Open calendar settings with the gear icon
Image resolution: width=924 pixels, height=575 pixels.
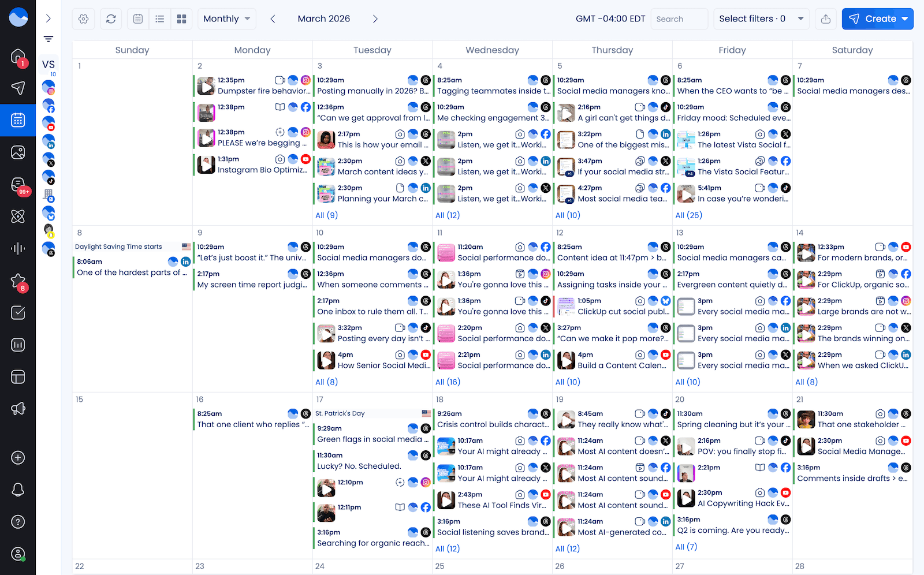tap(83, 18)
